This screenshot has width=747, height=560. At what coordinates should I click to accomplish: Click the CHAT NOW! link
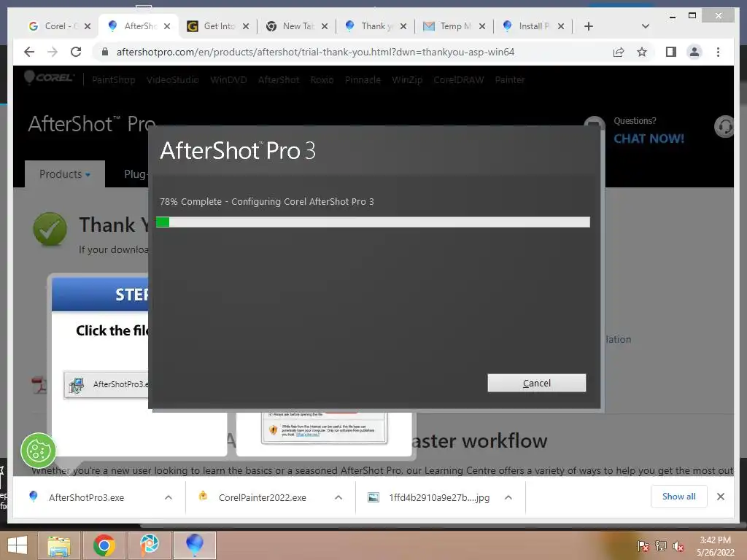[x=649, y=139]
